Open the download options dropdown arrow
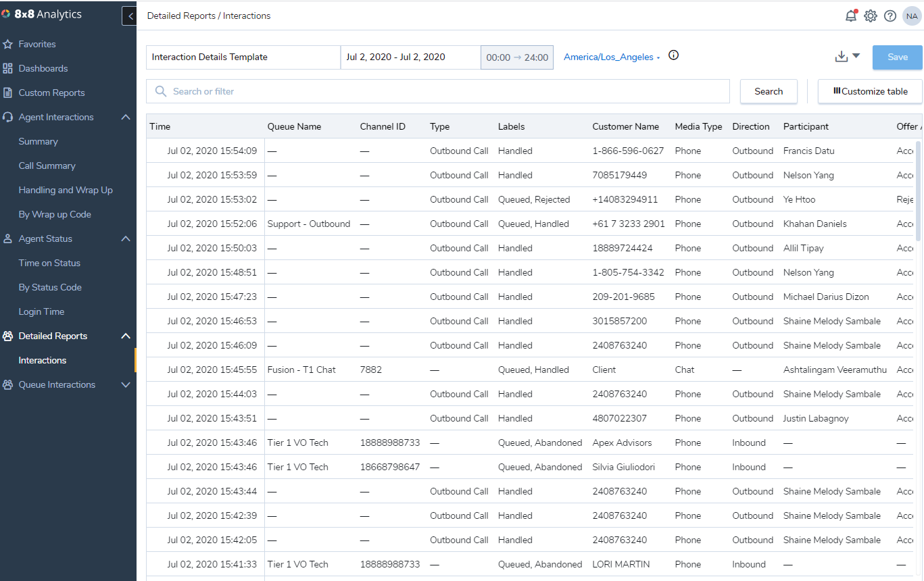 (856, 56)
